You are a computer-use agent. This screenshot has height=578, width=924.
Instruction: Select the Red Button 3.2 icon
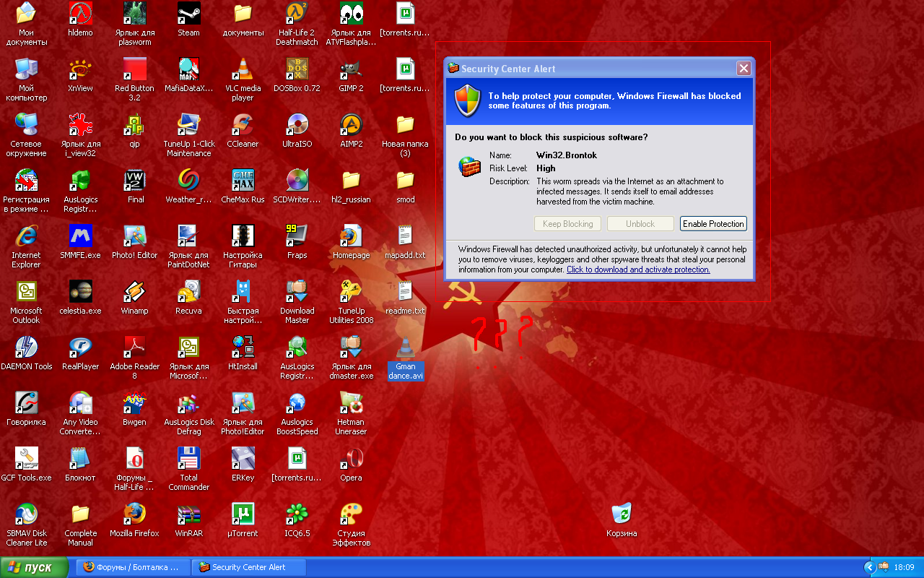coord(135,69)
